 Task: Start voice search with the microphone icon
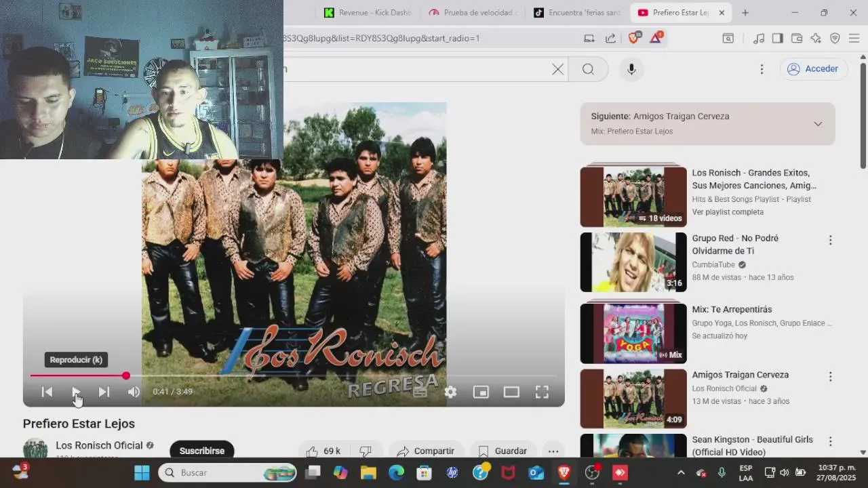[631, 69]
